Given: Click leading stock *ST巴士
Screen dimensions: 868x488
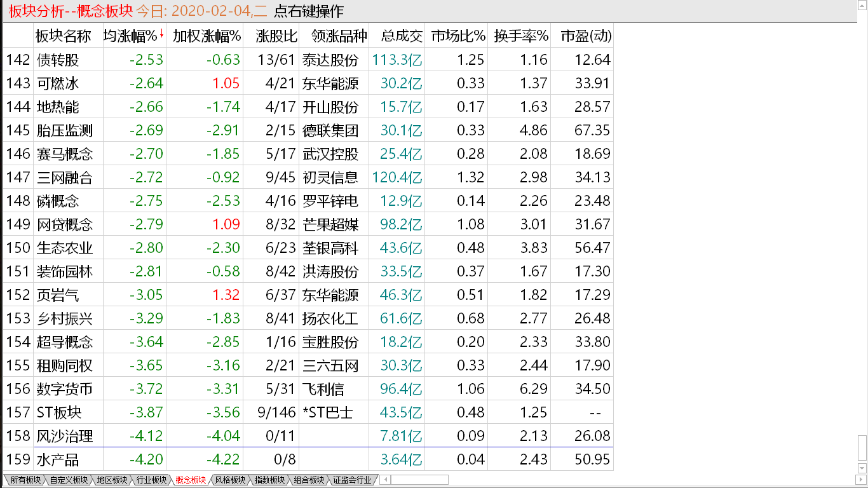Looking at the screenshot, I should point(327,412).
